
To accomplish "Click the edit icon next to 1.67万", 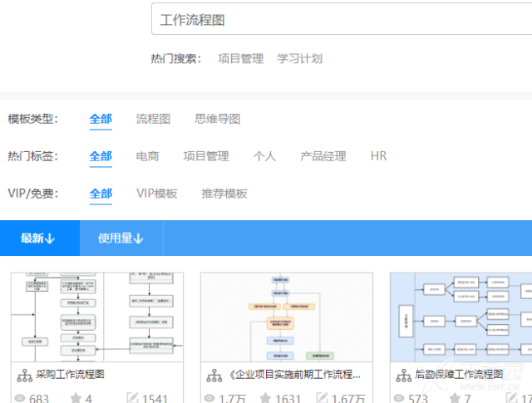I will tap(322, 398).
